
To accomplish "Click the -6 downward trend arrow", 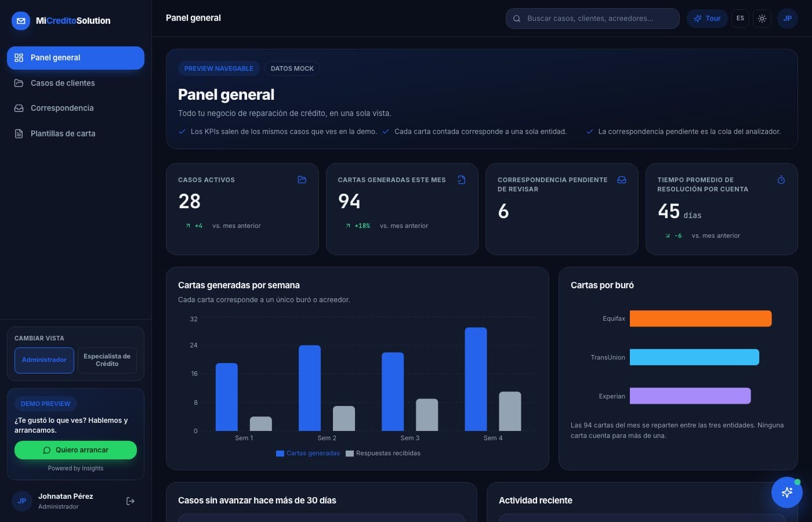I will [x=668, y=235].
